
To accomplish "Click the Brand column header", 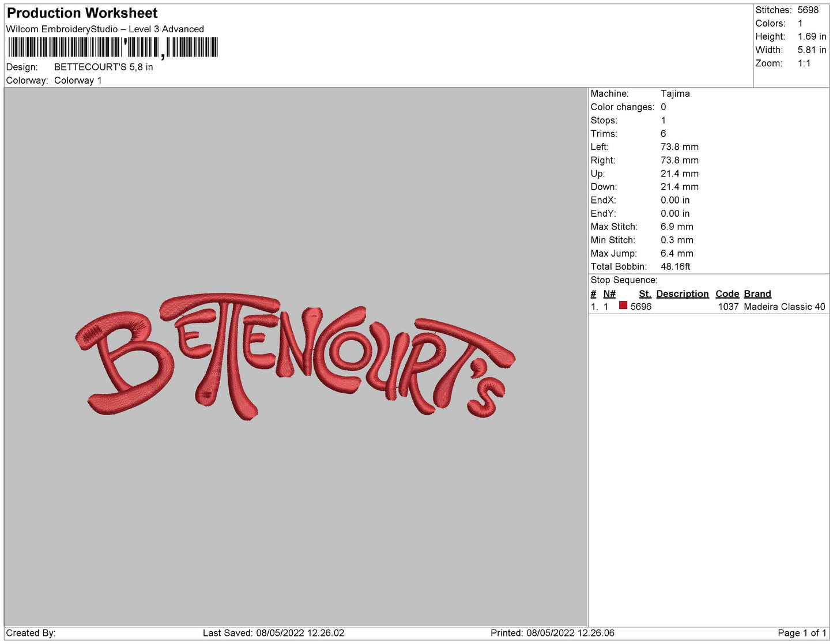I will (757, 294).
